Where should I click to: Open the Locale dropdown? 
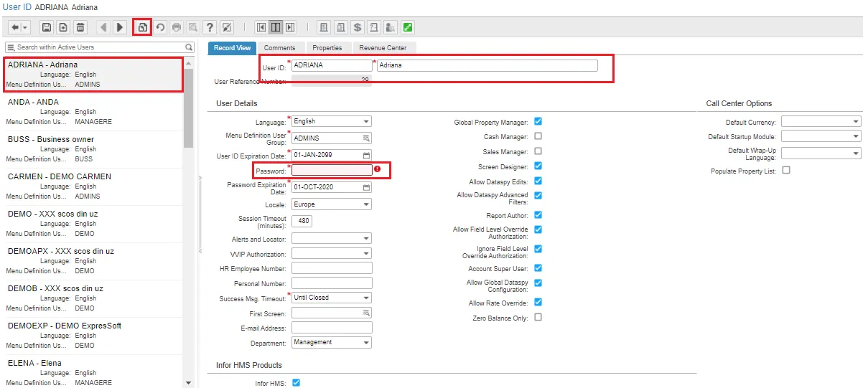[x=366, y=204]
